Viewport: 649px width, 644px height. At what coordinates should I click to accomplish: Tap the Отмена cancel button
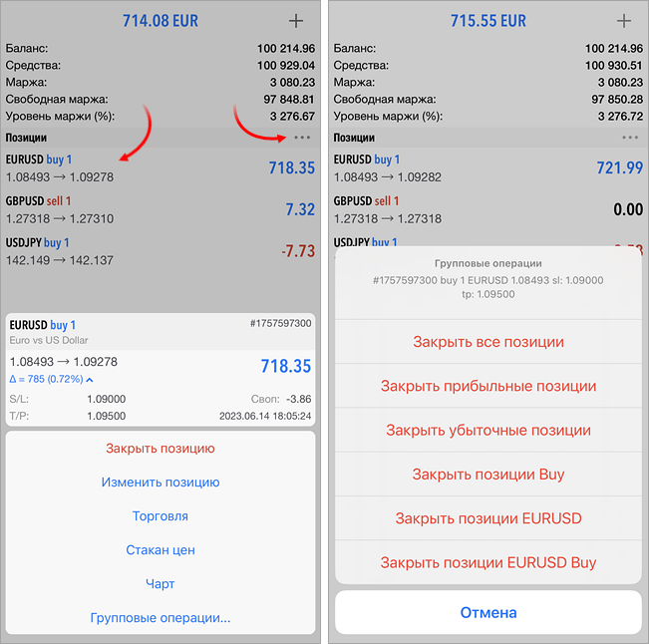pos(488,612)
